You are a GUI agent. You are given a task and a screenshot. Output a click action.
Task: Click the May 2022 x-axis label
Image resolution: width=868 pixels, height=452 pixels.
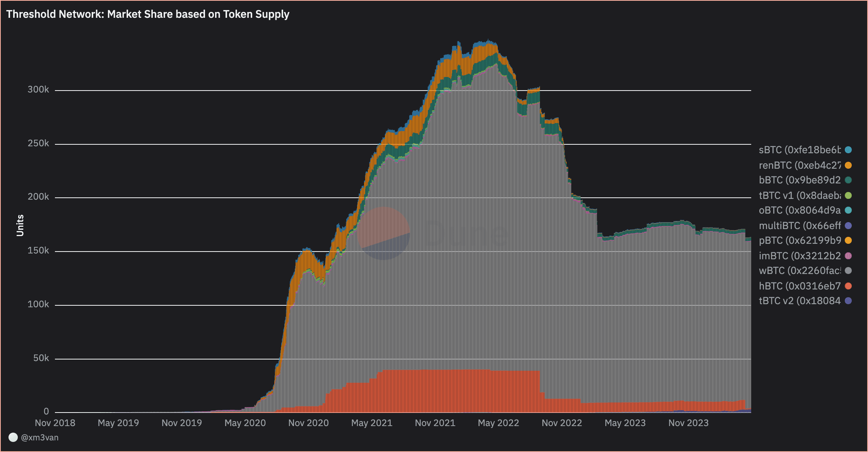point(498,423)
